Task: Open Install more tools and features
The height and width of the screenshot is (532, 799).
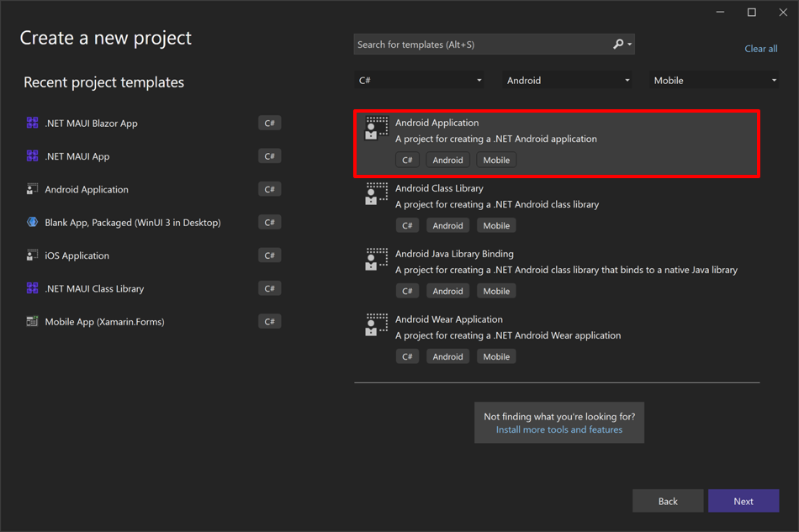Action: click(x=558, y=429)
